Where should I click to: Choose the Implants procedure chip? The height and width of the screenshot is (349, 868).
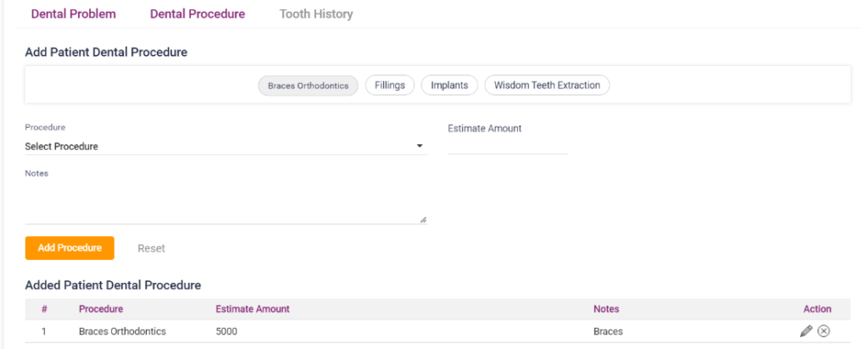450,86
